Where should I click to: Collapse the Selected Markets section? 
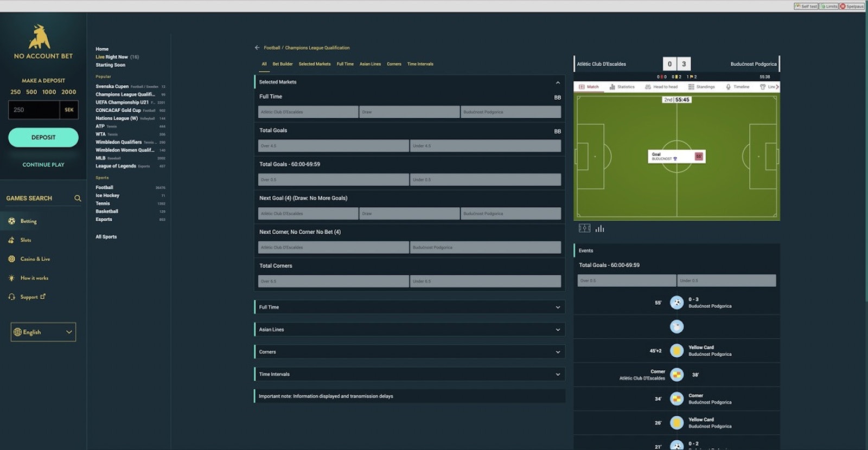(557, 82)
